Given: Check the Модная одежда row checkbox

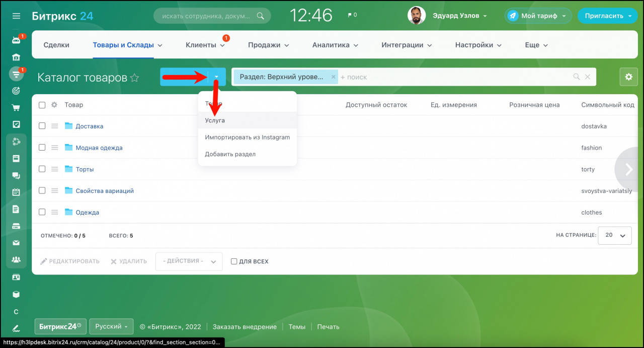Looking at the screenshot, I should [x=42, y=148].
